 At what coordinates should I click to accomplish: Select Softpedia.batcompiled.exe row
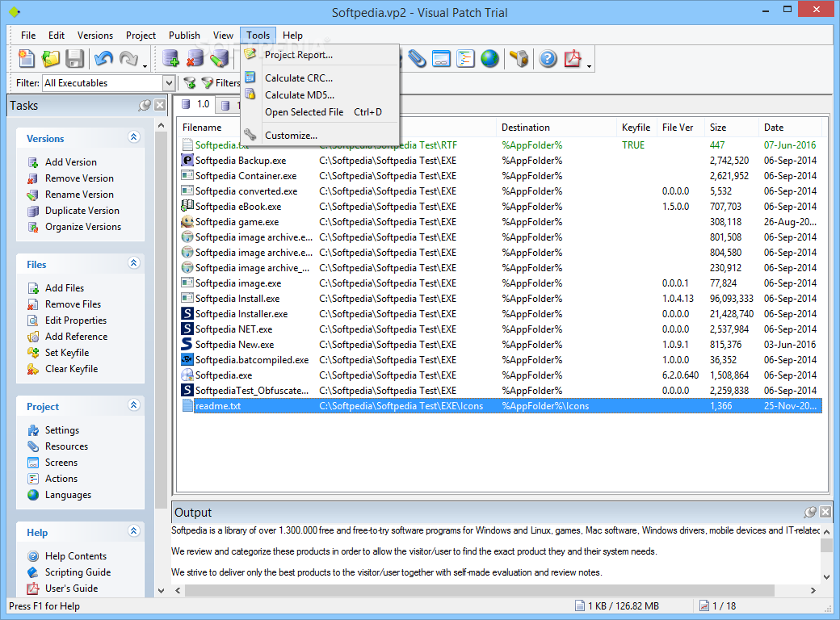pos(502,360)
